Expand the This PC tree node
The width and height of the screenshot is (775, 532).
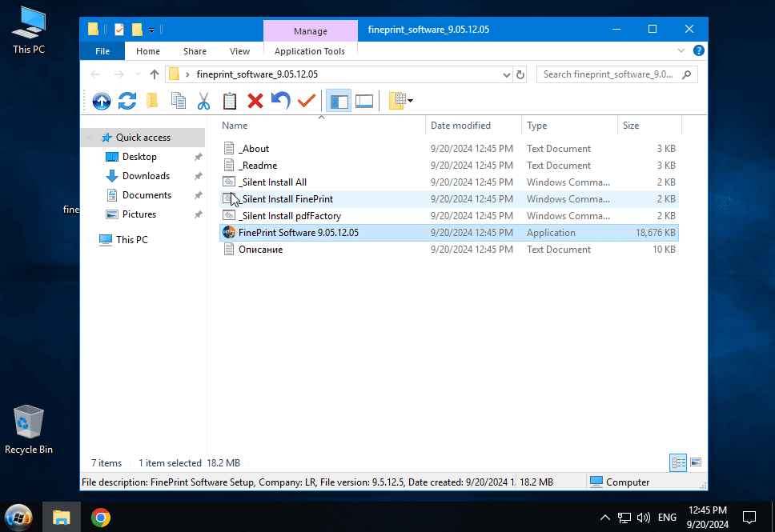(89, 240)
